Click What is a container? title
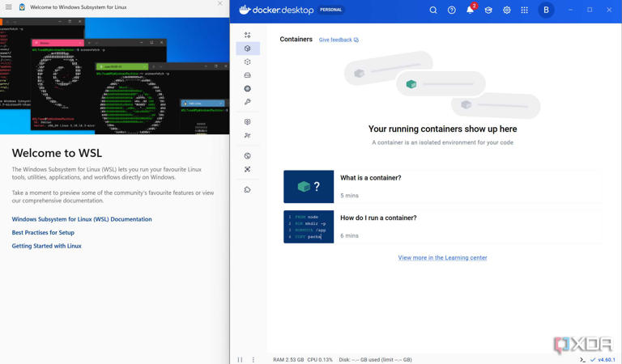 [x=370, y=178]
